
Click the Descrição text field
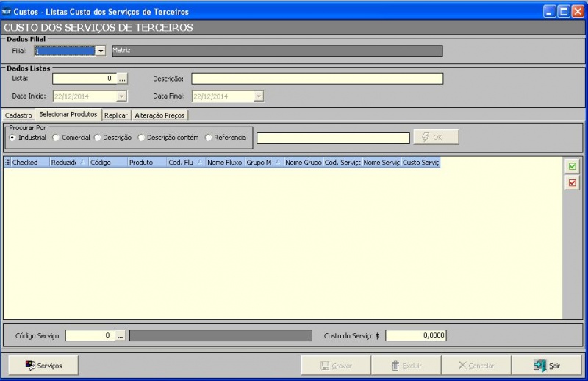click(x=317, y=79)
